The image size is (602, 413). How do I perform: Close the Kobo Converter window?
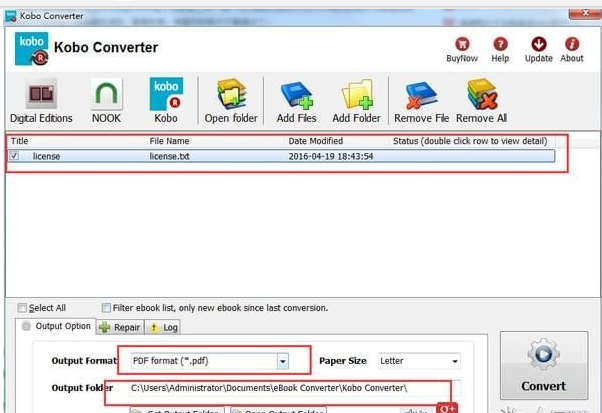click(585, 13)
